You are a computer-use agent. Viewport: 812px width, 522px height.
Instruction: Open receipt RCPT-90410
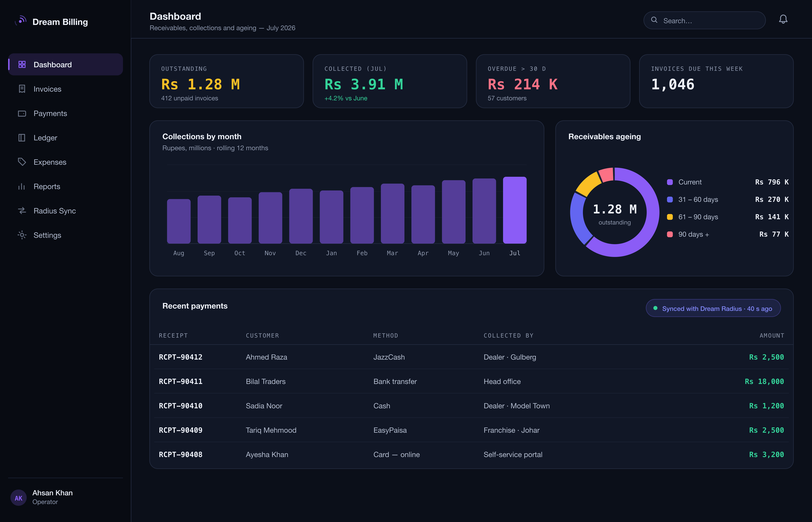pyautogui.click(x=181, y=406)
